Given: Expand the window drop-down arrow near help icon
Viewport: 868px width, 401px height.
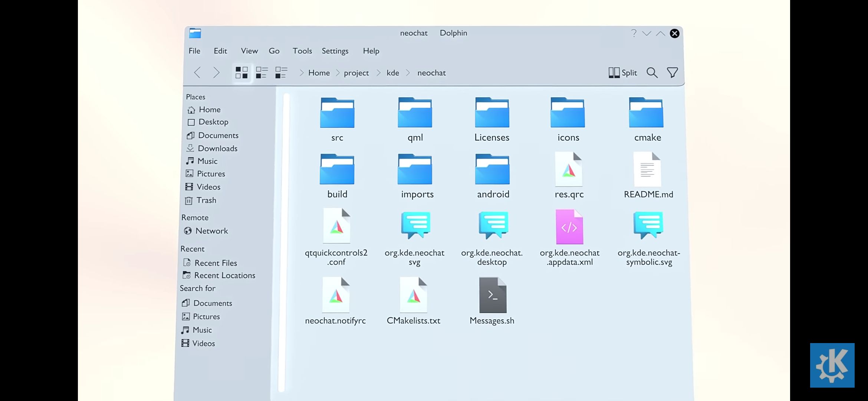Looking at the screenshot, I should pos(647,33).
